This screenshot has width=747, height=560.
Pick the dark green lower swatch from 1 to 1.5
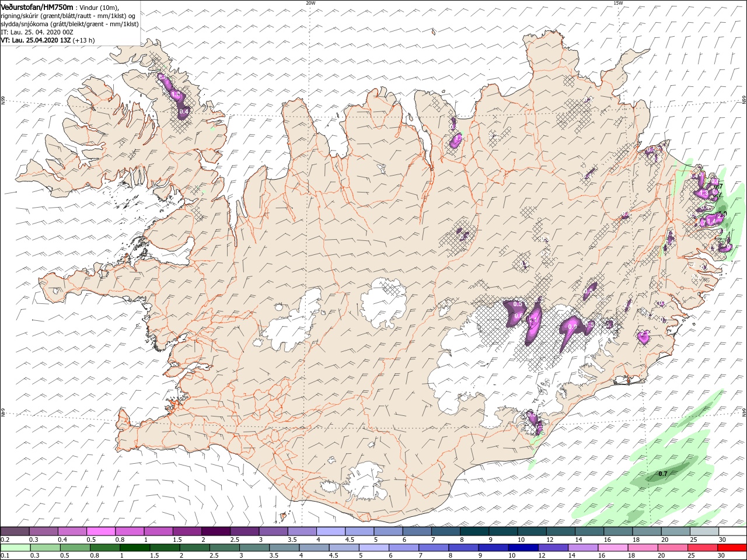point(136,548)
